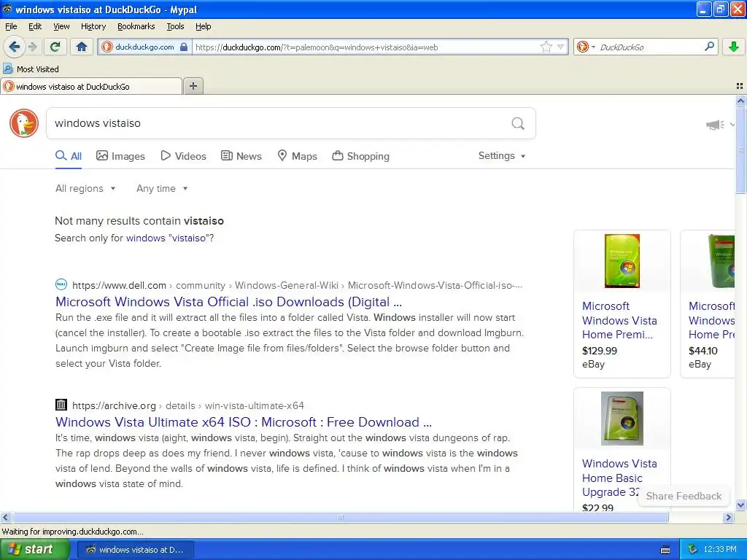Click the vertical scrollbar thumb
Screen dimensions: 747x560
pos(740,150)
